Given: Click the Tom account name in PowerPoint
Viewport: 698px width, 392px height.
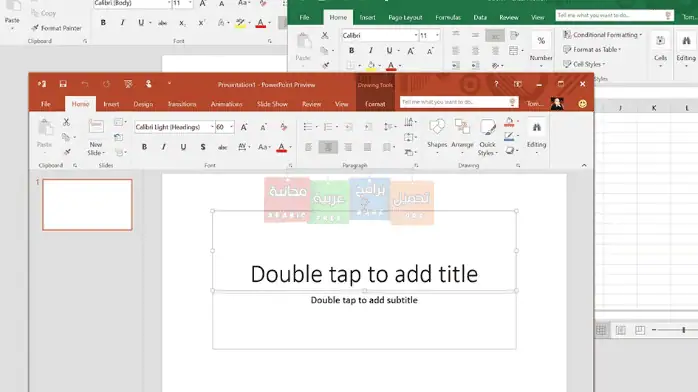Looking at the screenshot, I should 535,104.
